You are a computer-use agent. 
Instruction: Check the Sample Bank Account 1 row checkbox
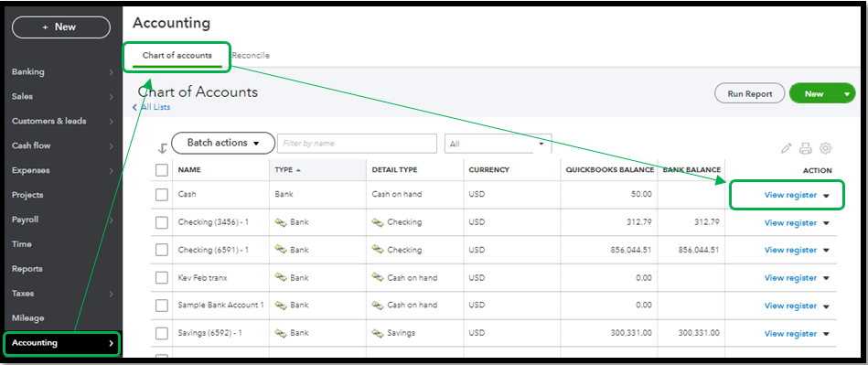[x=162, y=306]
